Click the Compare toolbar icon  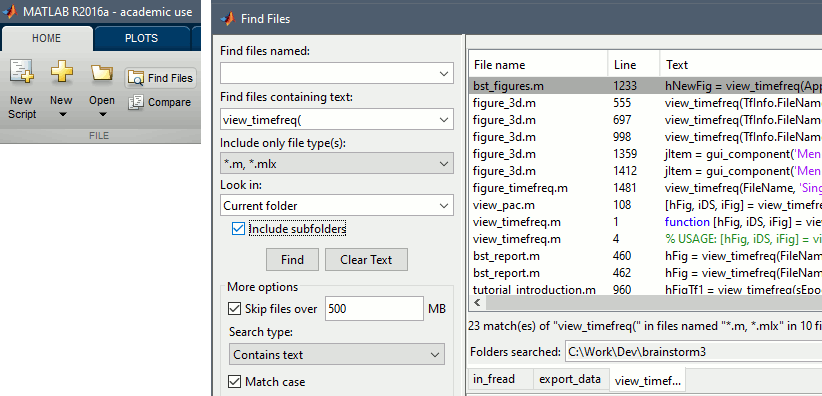point(136,102)
